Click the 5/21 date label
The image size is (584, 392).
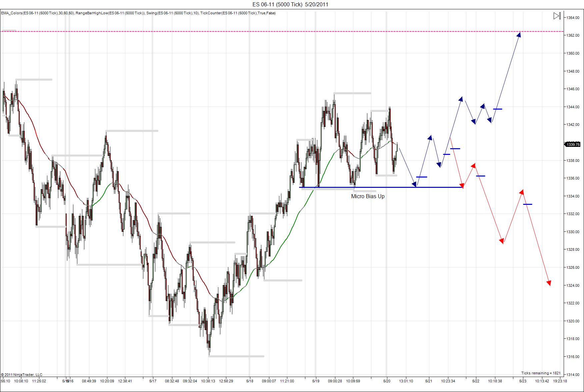428,381
